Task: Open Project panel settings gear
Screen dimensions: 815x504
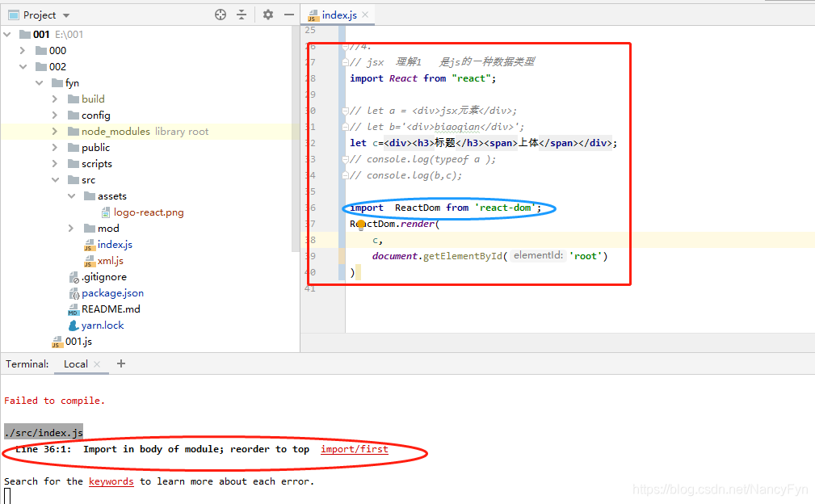Action: (x=267, y=15)
